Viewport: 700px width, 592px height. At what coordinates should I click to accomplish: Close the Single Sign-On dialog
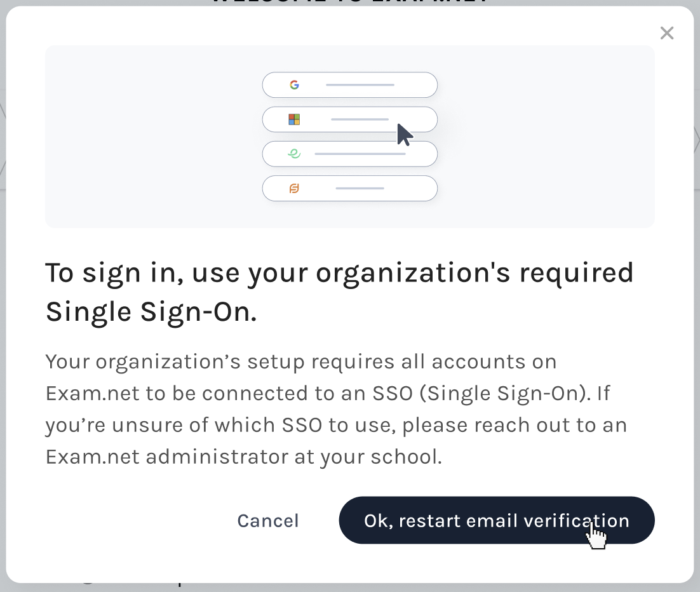pyautogui.click(x=667, y=33)
